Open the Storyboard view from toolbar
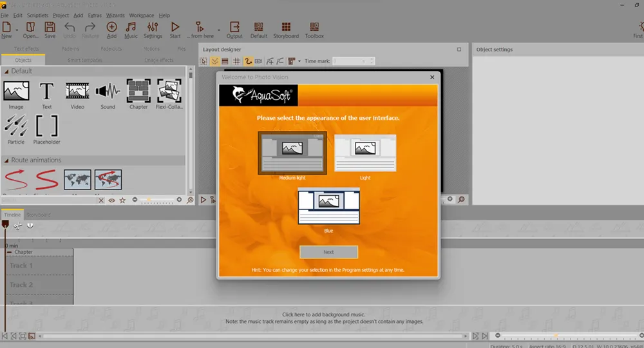Image resolution: width=644 pixels, height=348 pixels. (x=286, y=30)
